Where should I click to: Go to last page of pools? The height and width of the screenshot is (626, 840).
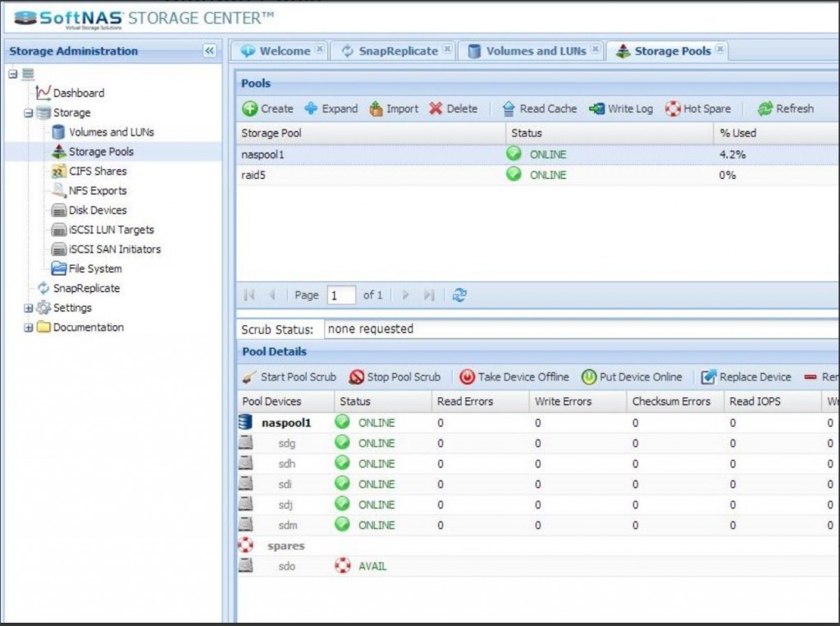(x=428, y=295)
